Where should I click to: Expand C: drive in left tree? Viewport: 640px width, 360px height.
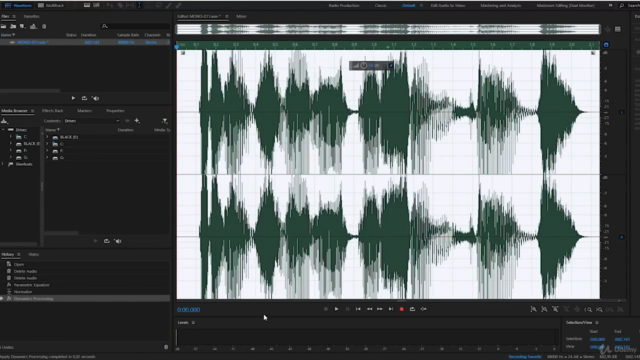click(x=11, y=137)
